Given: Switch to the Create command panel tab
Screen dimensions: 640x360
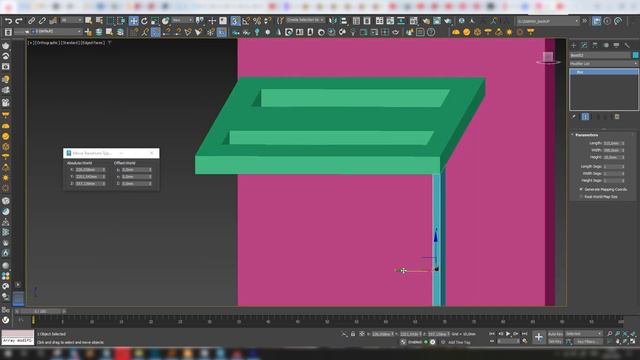Looking at the screenshot, I should pos(573,45).
